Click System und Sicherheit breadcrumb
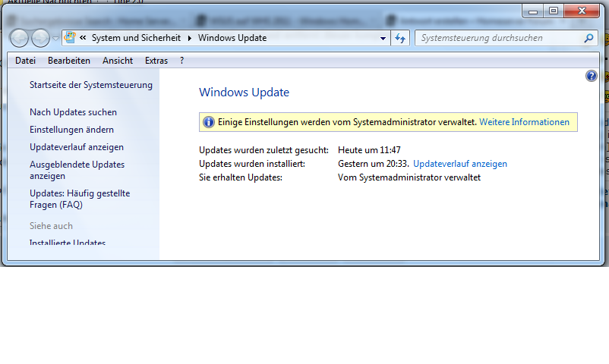 point(136,38)
